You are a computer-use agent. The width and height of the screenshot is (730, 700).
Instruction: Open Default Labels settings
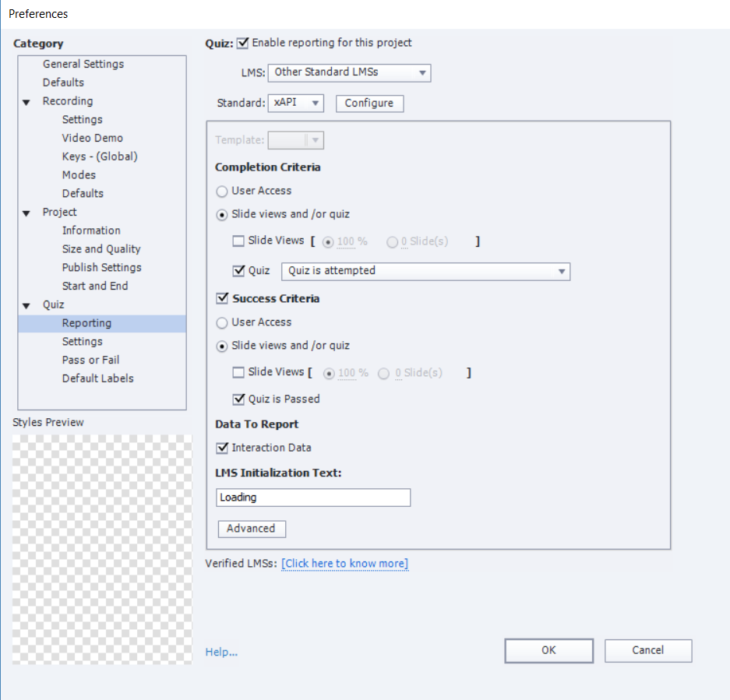(x=97, y=379)
